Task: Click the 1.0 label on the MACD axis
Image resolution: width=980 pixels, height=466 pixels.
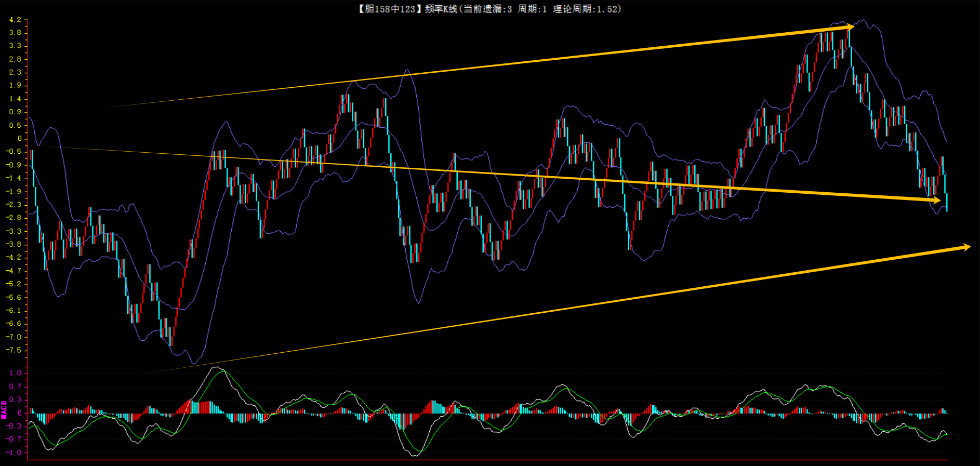Action: pos(15,373)
